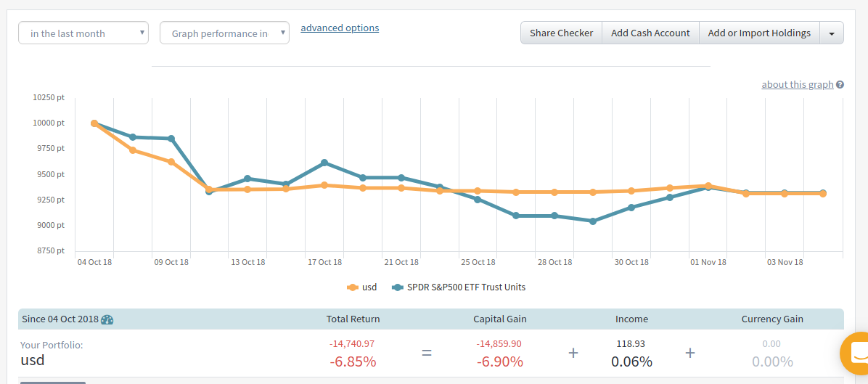The height and width of the screenshot is (384, 868).
Task: Toggle SPDR S&P500 ETF Trust Units legend label
Action: coord(465,287)
